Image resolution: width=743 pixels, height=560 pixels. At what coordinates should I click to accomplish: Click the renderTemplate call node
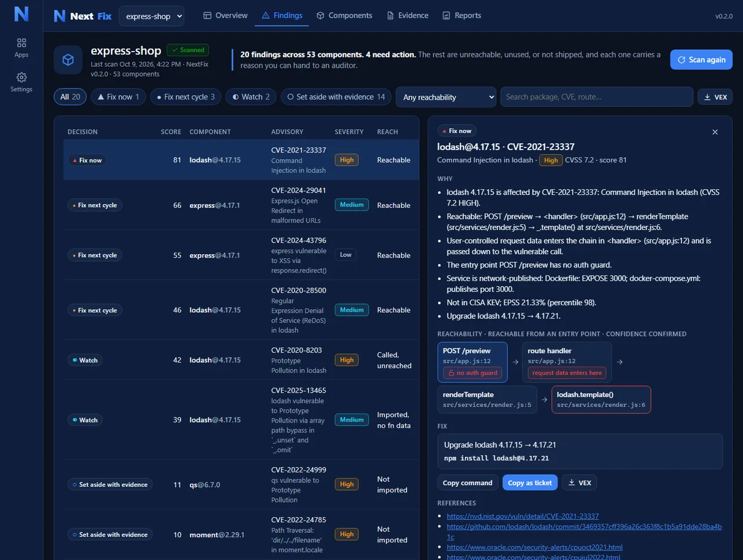(487, 399)
